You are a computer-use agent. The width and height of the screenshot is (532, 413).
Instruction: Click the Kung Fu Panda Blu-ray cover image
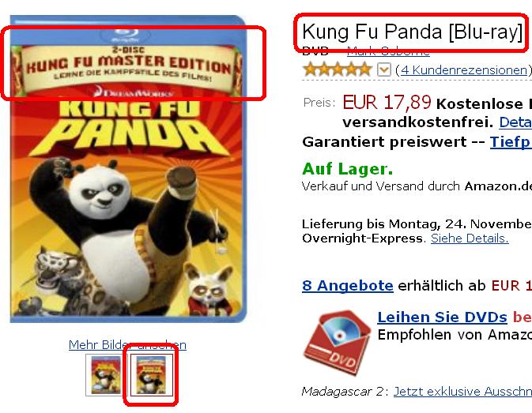tap(128, 169)
